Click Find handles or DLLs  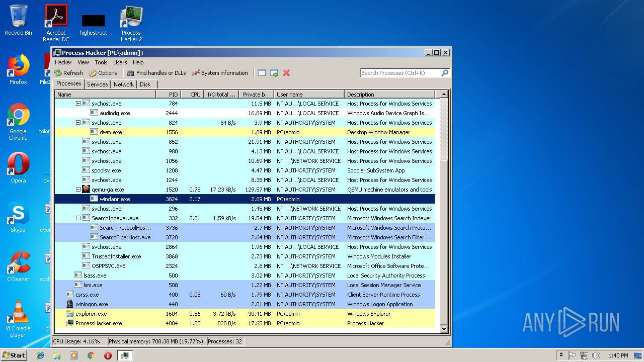click(x=156, y=73)
